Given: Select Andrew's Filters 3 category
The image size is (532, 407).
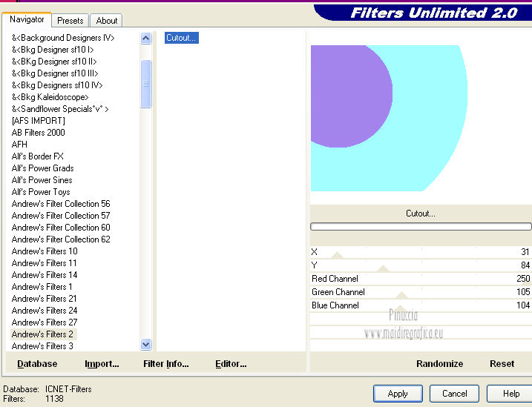Looking at the screenshot, I should (42, 346).
